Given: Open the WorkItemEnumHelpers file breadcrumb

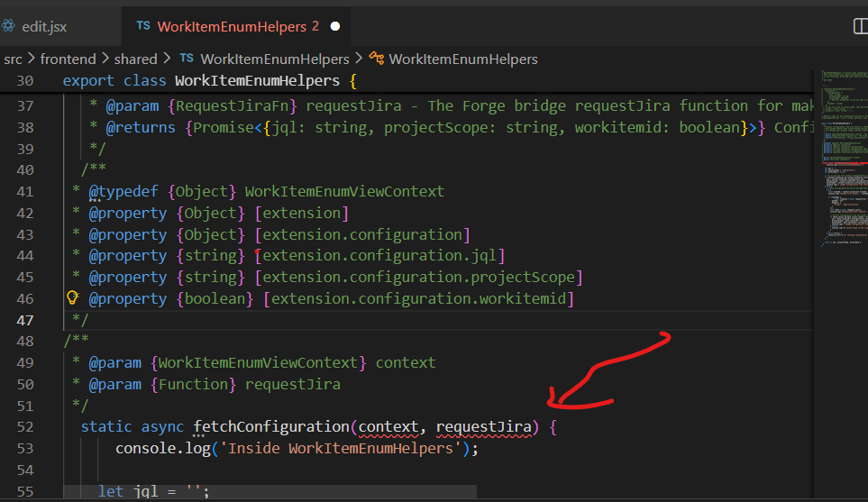Looking at the screenshot, I should pos(275,59).
